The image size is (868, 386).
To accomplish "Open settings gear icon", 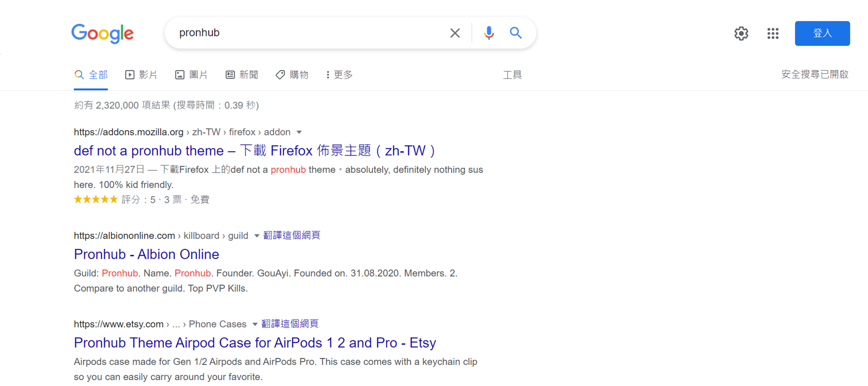I will click(741, 33).
